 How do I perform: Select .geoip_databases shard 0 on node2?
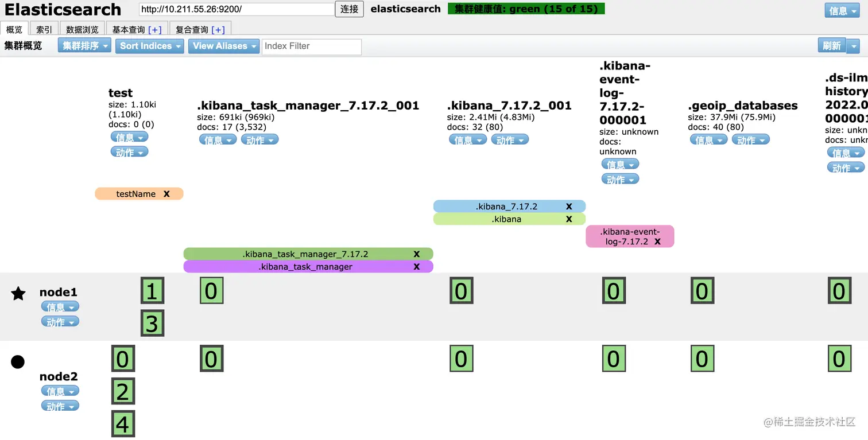702,359
